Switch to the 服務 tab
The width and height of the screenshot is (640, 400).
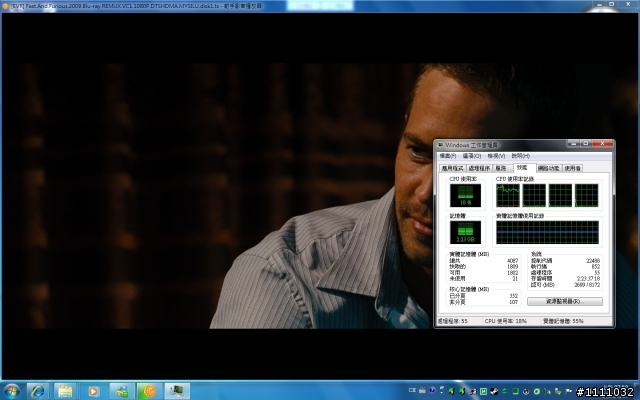pyautogui.click(x=501, y=168)
